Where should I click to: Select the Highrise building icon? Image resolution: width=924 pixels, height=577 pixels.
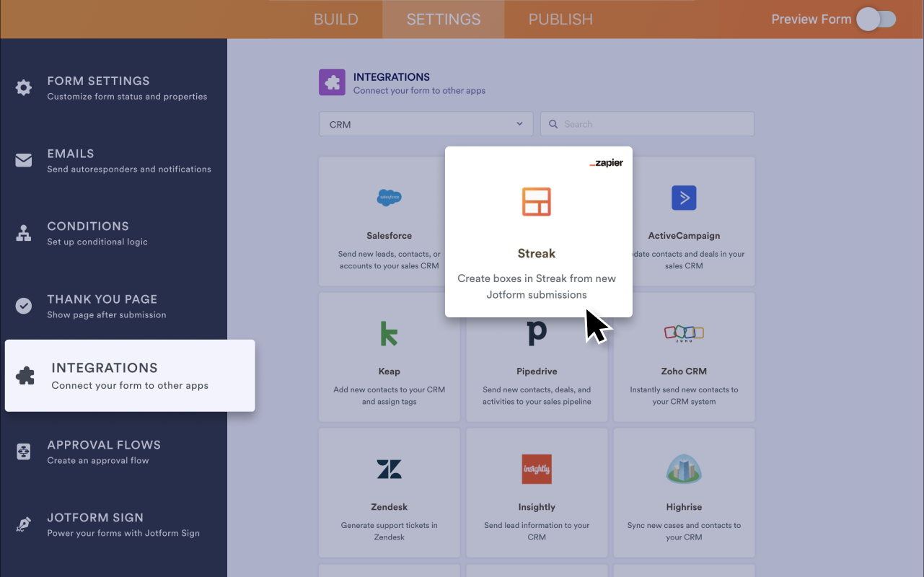click(684, 469)
